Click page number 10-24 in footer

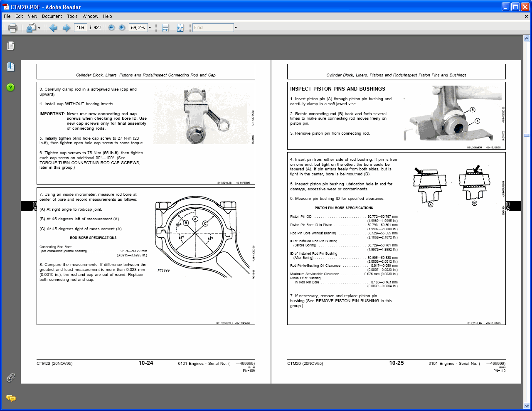(146, 363)
